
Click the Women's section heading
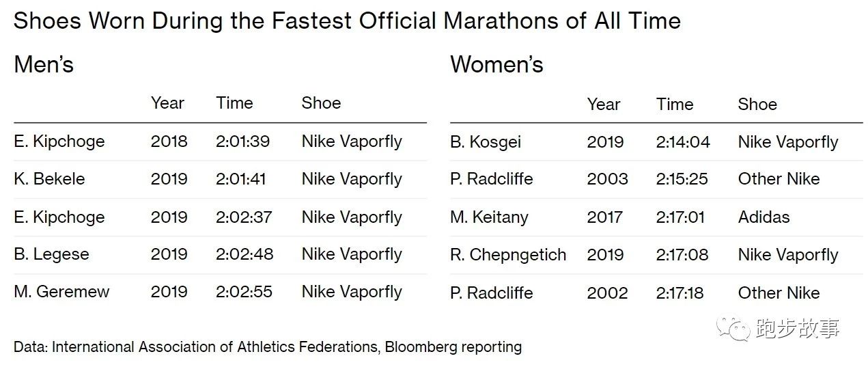pyautogui.click(x=496, y=65)
